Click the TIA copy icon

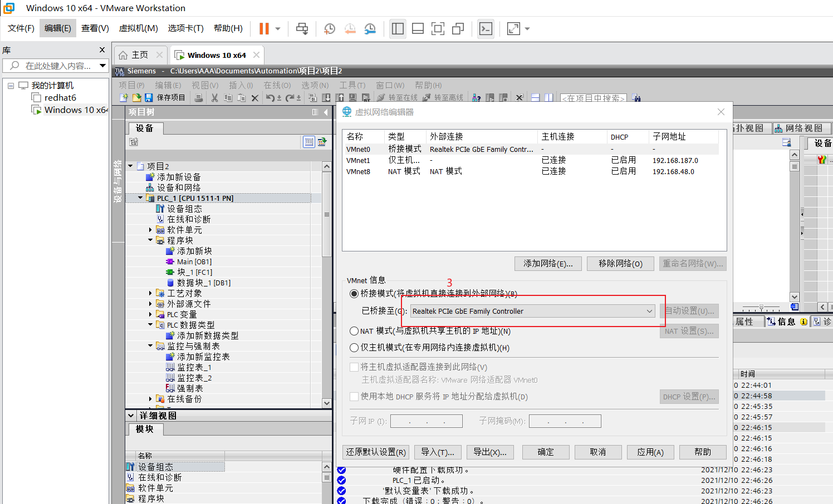(228, 98)
